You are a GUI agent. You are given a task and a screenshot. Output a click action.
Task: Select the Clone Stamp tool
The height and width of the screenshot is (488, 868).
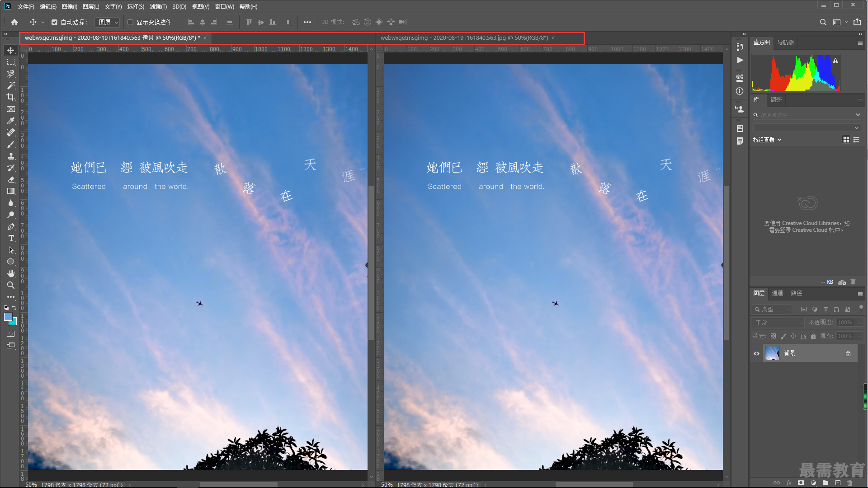[x=11, y=156]
